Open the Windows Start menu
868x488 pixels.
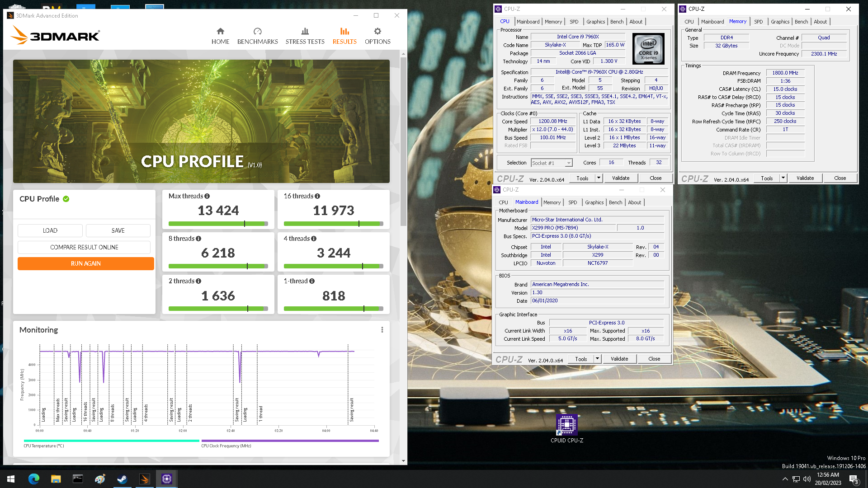[11, 479]
